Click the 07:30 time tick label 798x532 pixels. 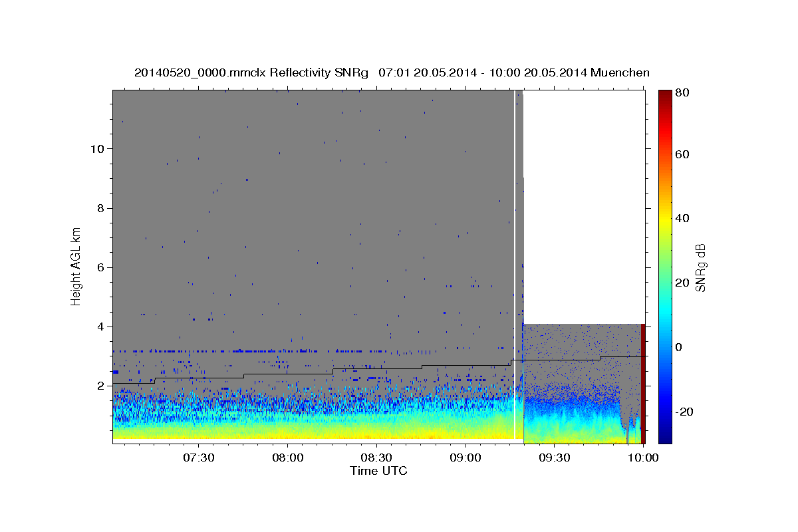(198, 458)
